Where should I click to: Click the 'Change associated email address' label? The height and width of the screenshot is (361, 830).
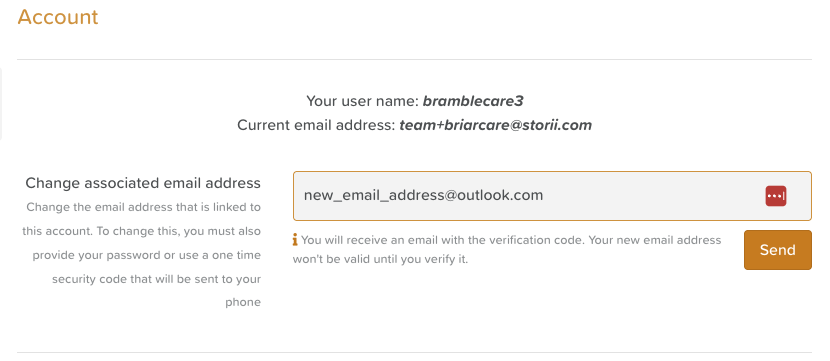(x=143, y=183)
